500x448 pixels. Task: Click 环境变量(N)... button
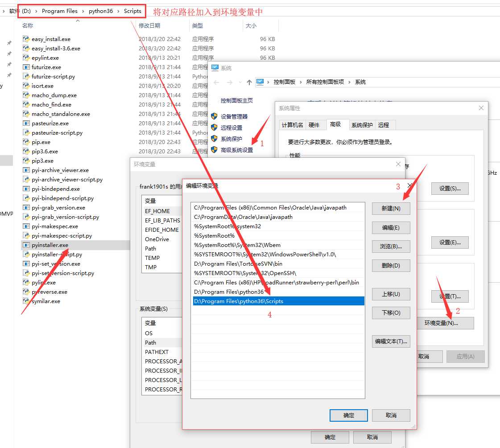[445, 323]
